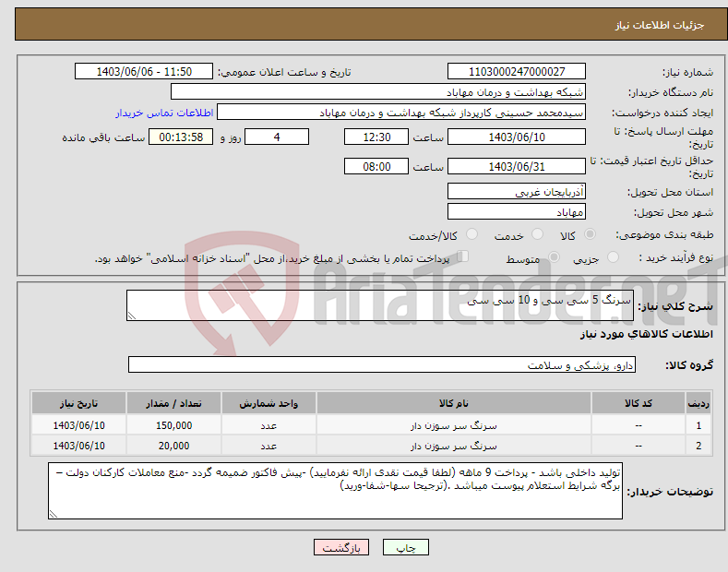Click item name in row 1
This screenshot has height=572, width=728.
(454, 425)
